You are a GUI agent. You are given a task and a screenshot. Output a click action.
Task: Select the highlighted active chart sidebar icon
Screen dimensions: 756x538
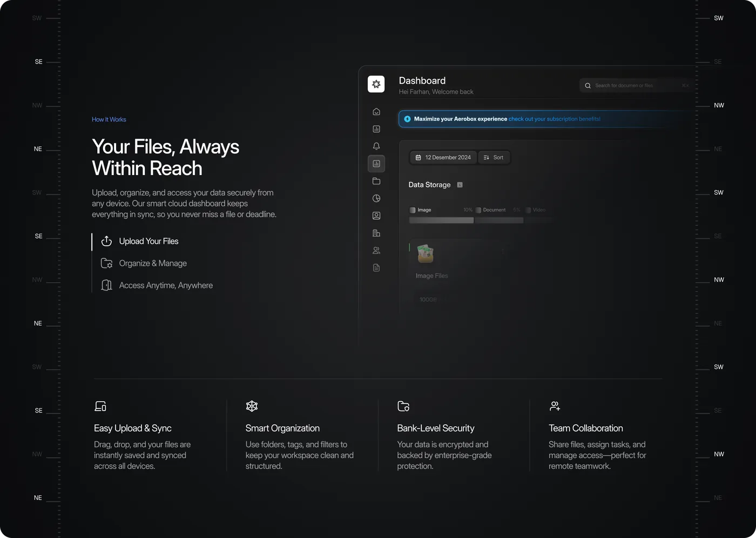pos(376,164)
